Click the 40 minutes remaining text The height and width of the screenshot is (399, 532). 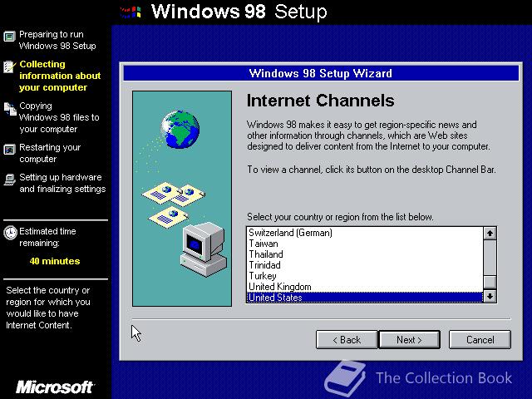[55, 261]
